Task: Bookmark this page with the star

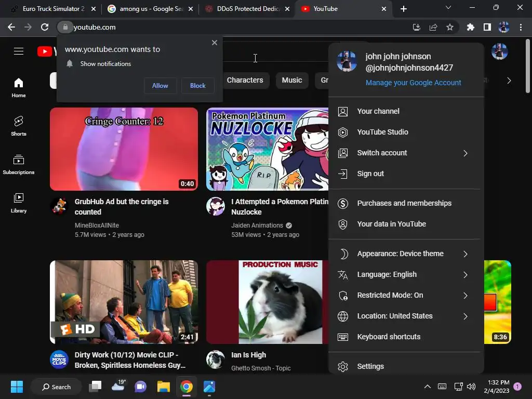Action: tap(450, 27)
